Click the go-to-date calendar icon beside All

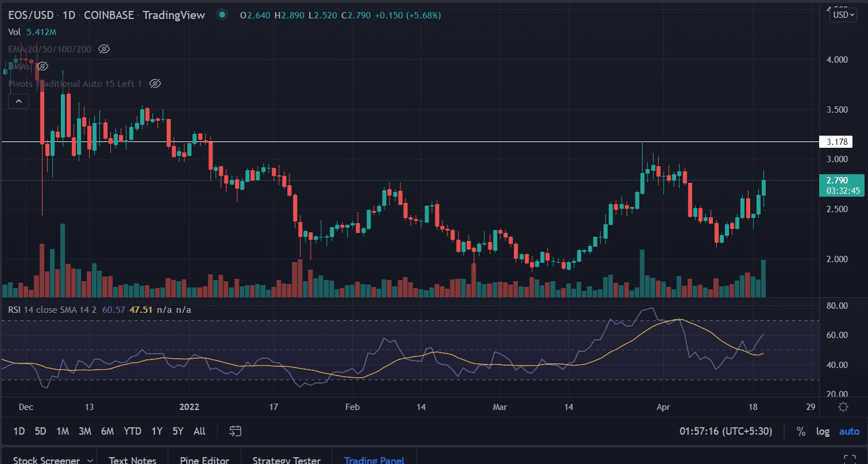234,431
